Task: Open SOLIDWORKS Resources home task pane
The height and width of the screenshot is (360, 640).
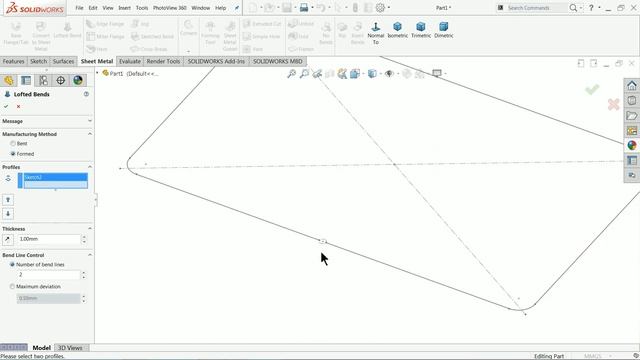Action: pyautogui.click(x=632, y=85)
